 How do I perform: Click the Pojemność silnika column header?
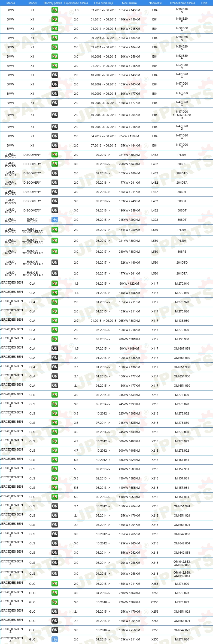point(76,3)
